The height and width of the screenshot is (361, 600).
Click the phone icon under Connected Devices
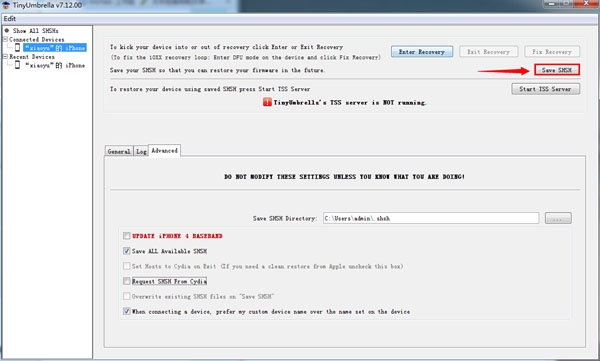coord(17,47)
